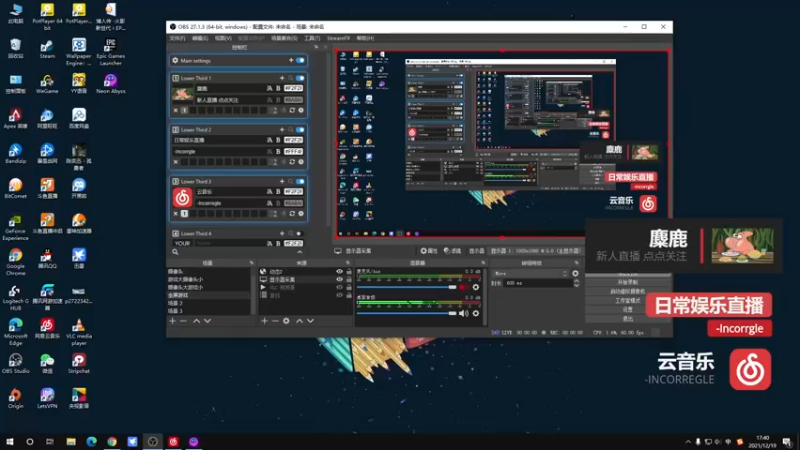
Task: Add a new source with the plus icon
Action: (264, 321)
